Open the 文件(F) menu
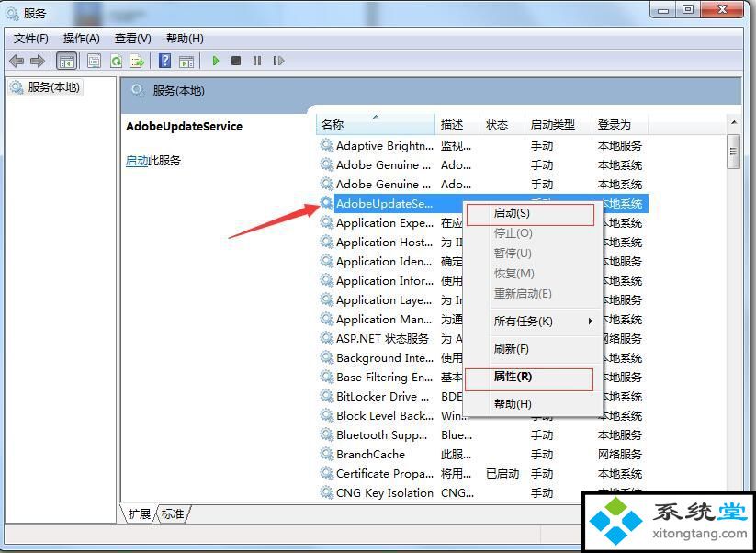 pyautogui.click(x=31, y=38)
